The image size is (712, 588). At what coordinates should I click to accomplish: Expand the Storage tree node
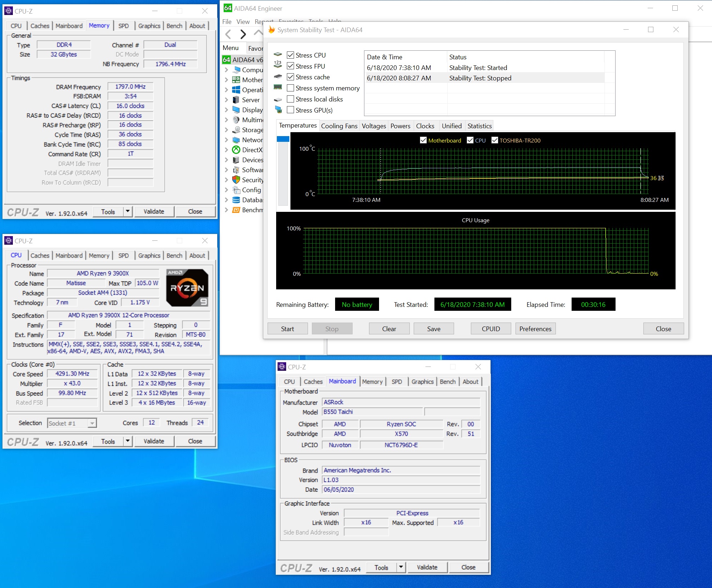[x=226, y=130]
